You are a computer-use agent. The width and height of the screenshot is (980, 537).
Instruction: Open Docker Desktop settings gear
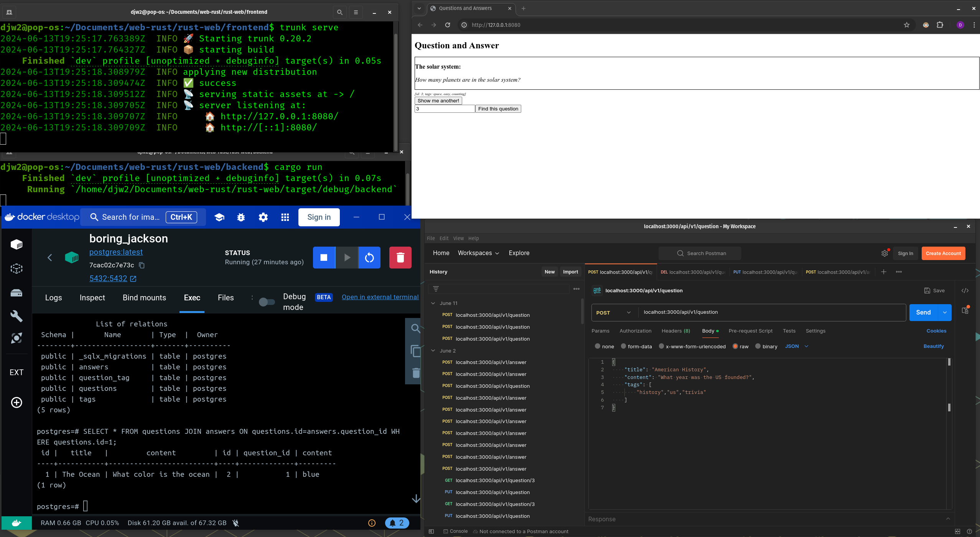(263, 217)
